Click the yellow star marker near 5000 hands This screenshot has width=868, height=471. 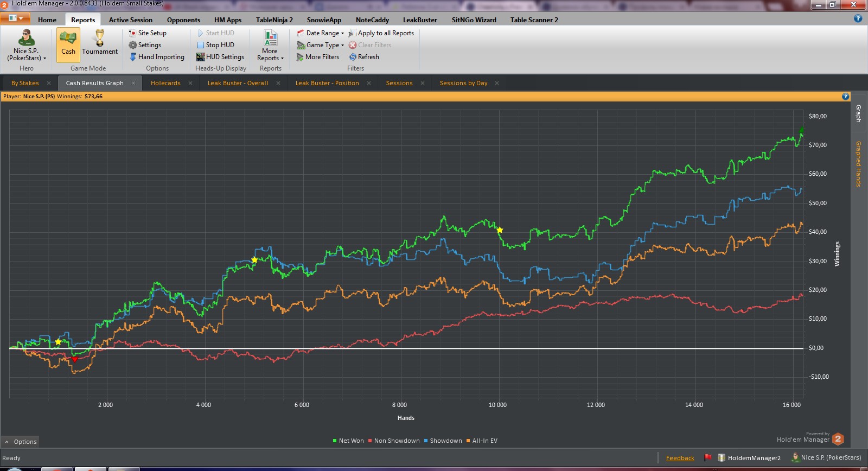coord(254,260)
